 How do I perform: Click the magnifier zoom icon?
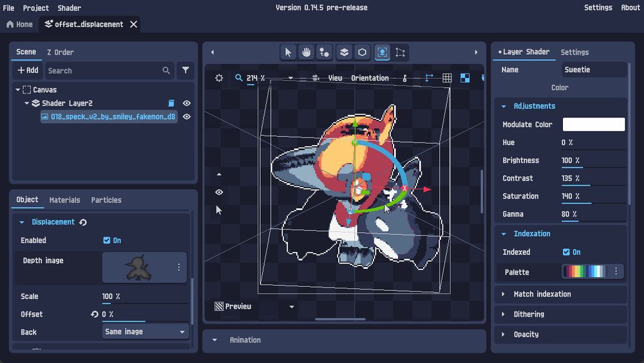239,78
